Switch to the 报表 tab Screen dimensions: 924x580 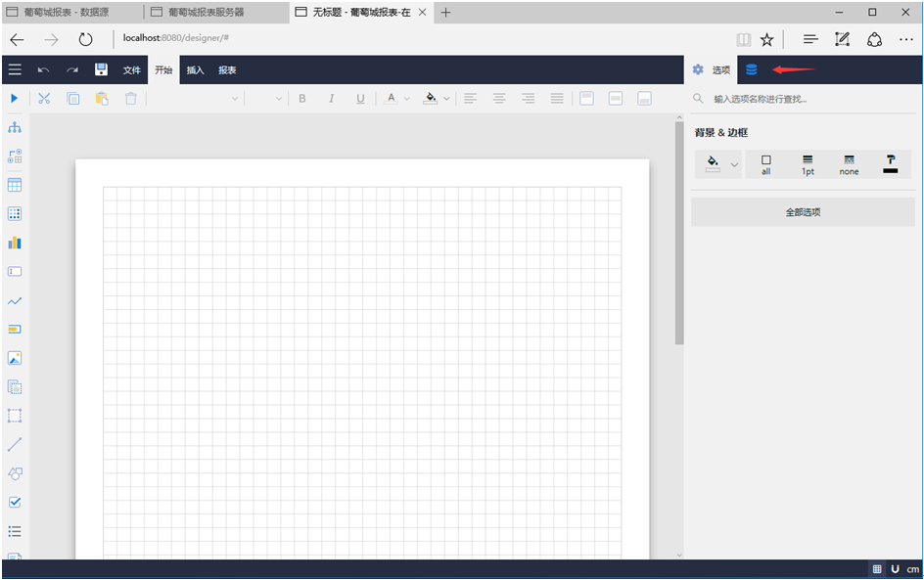227,70
